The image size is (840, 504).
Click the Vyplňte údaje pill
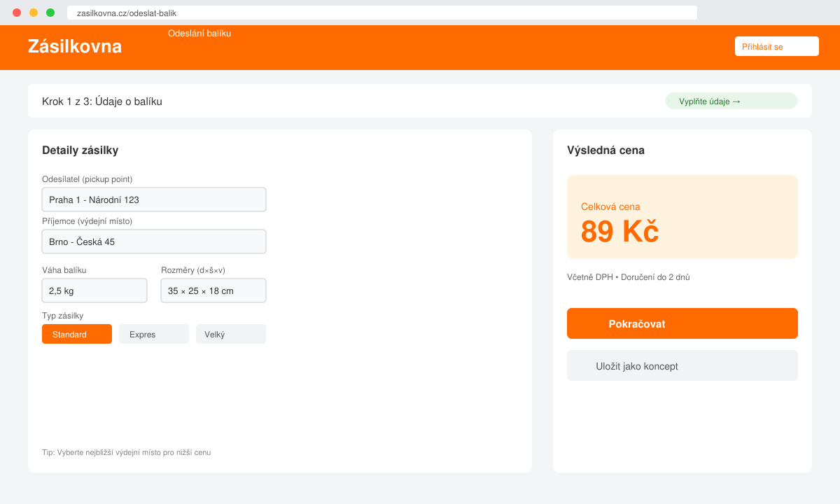[731, 101]
